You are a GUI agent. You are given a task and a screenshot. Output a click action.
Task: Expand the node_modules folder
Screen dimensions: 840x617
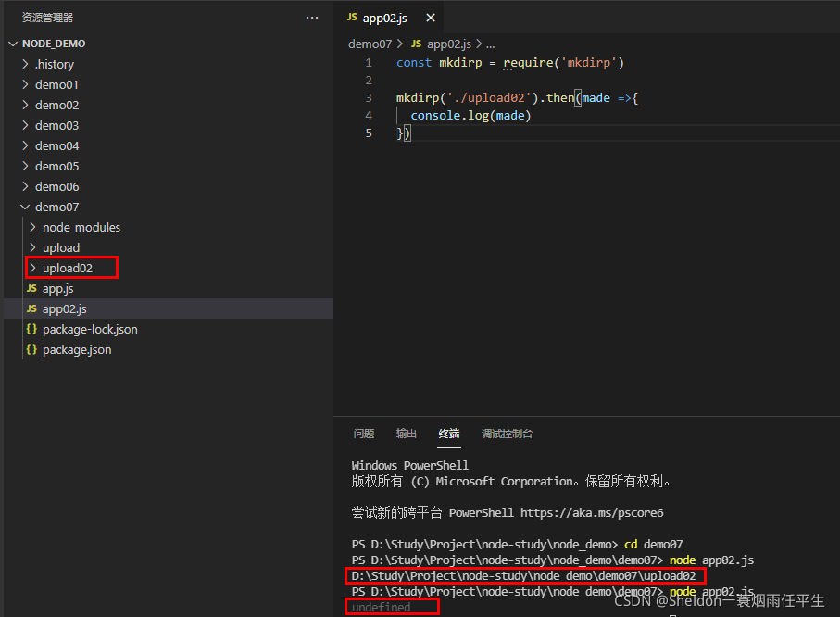click(x=32, y=227)
